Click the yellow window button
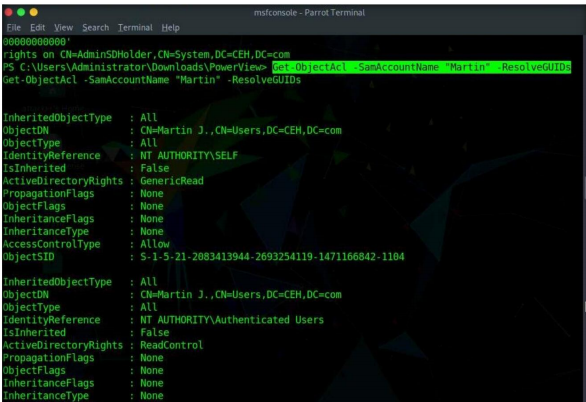 [34, 12]
